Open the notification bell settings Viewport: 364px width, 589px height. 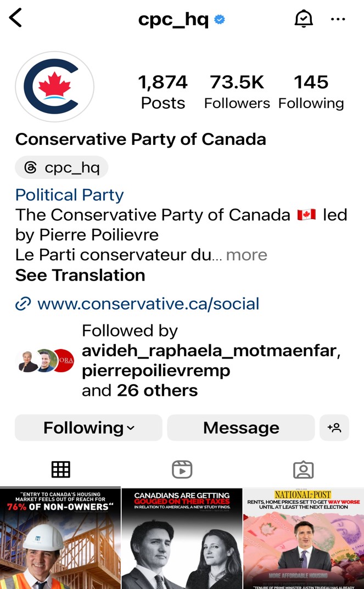coord(304,19)
